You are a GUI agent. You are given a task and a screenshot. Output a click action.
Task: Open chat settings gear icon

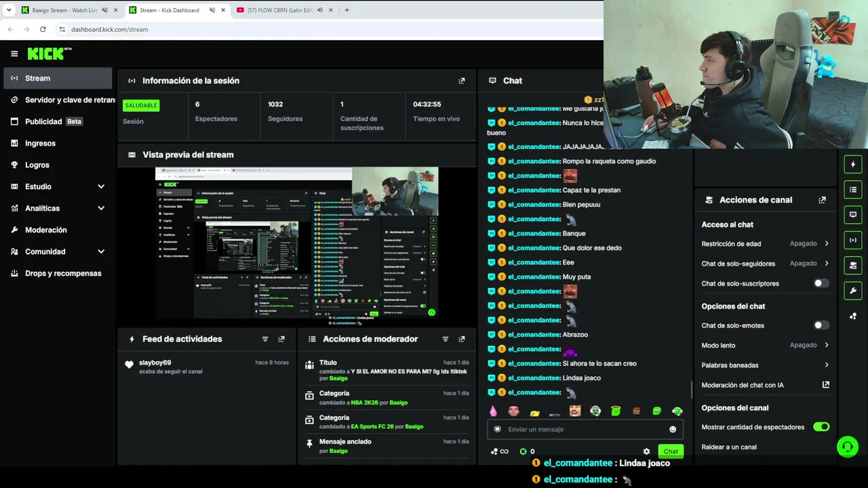(646, 451)
